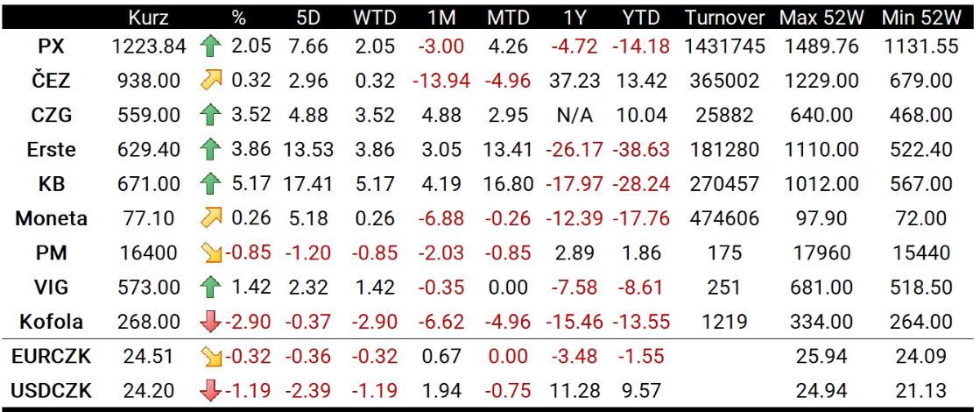The height and width of the screenshot is (412, 980).
Task: Select the green up arrow for Erste
Action: pos(211,150)
